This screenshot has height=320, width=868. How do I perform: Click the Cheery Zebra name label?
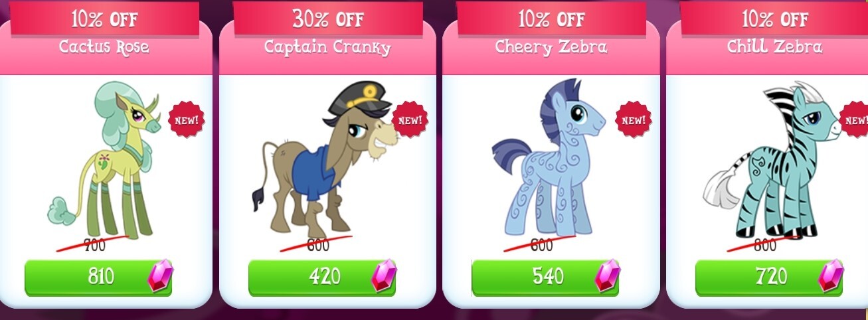551,46
